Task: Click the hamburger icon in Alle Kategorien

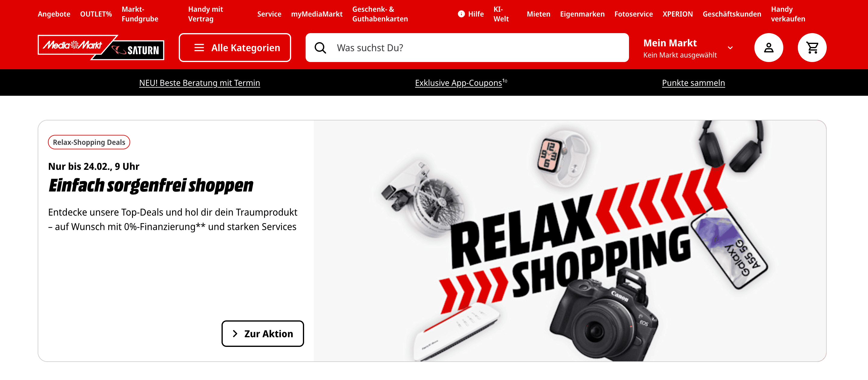Action: (199, 48)
